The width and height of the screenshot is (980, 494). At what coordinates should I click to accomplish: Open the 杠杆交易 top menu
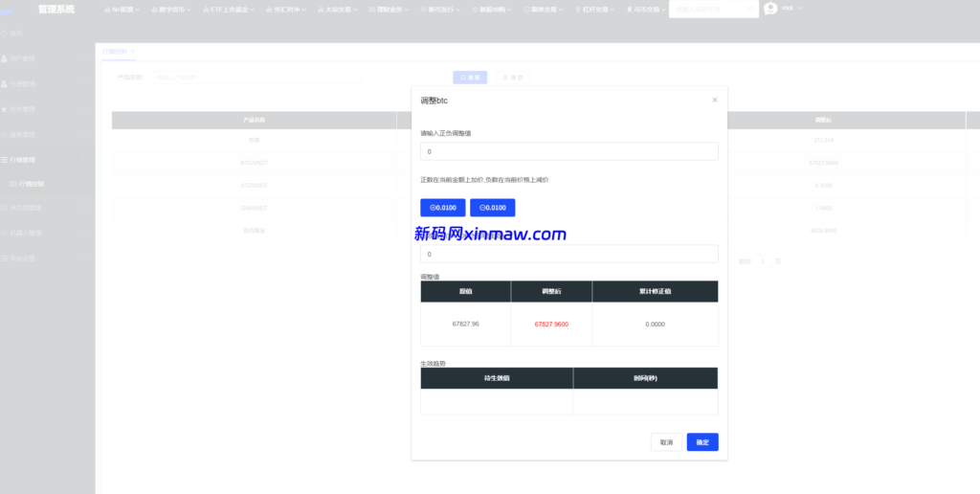tap(595, 10)
